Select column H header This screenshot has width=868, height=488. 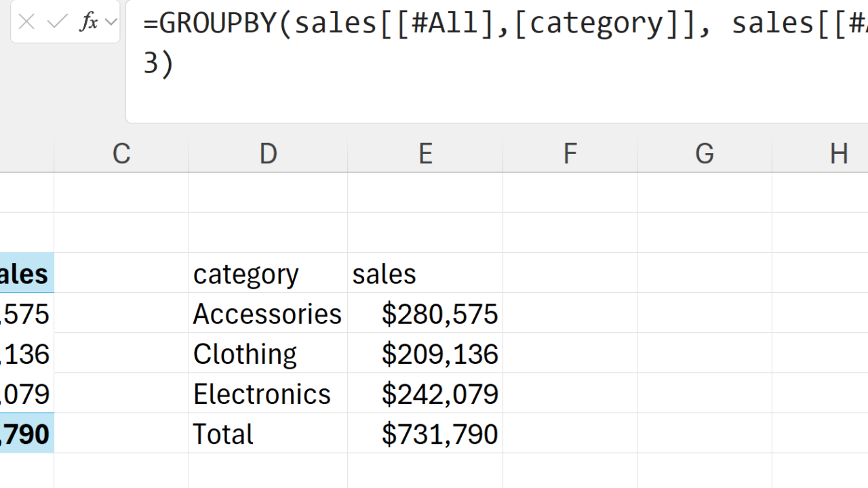[838, 154]
